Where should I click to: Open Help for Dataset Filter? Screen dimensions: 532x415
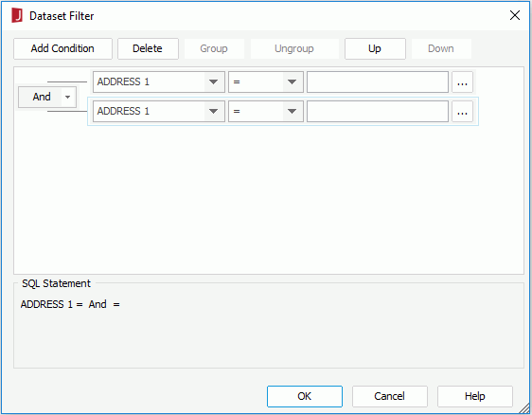pos(475,396)
